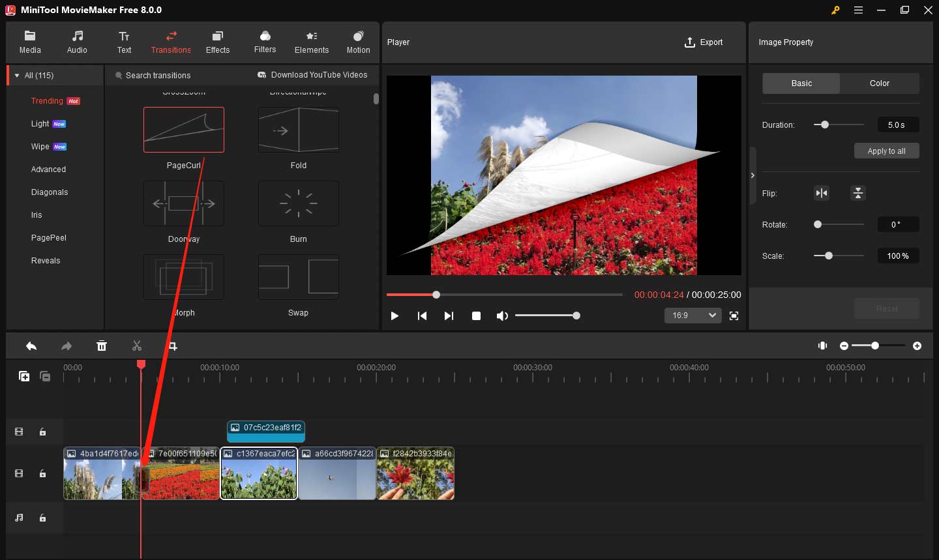Open the Wipe transitions category
Viewport: 939px width, 560px height.
(38, 146)
